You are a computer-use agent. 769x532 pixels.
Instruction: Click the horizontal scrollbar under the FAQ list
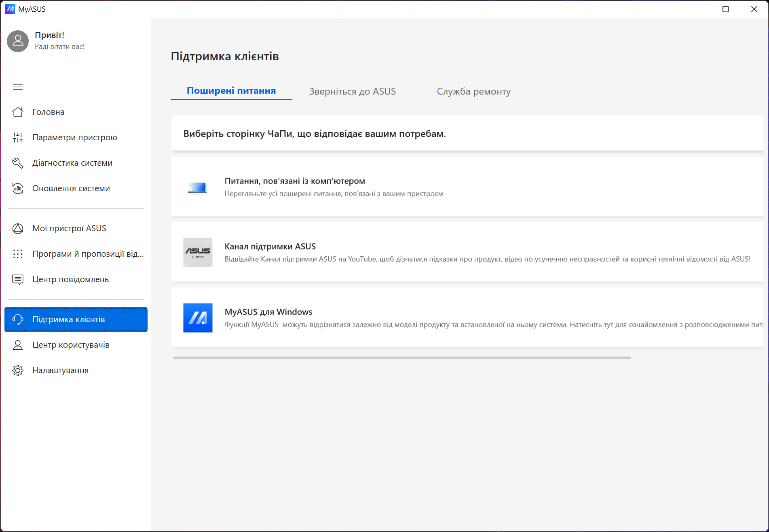[402, 358]
